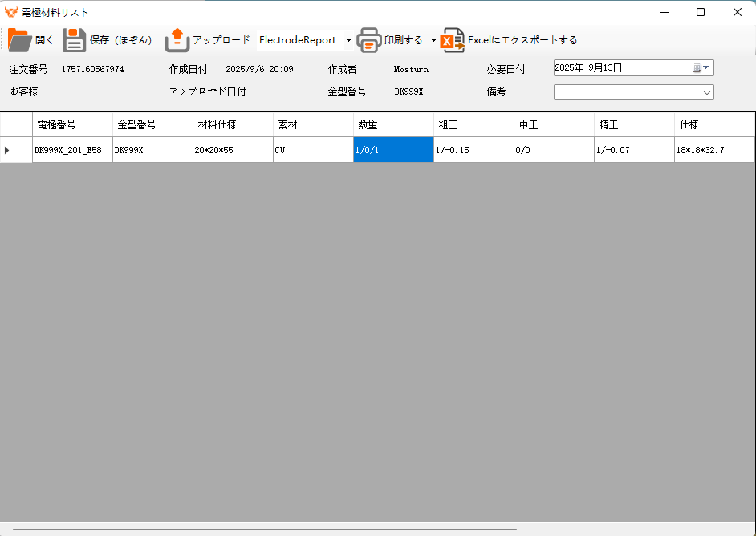756x536 pixels.
Task: Click the printer icon
Action: 369,40
